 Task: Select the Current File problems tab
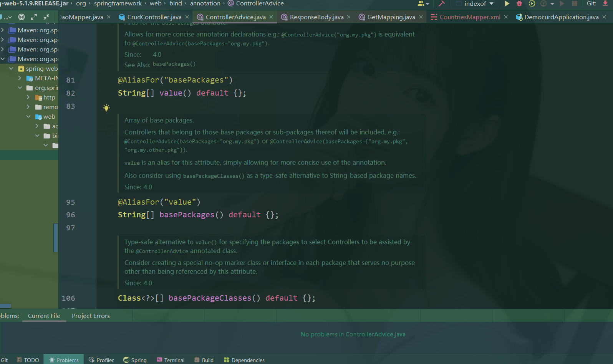(x=44, y=316)
